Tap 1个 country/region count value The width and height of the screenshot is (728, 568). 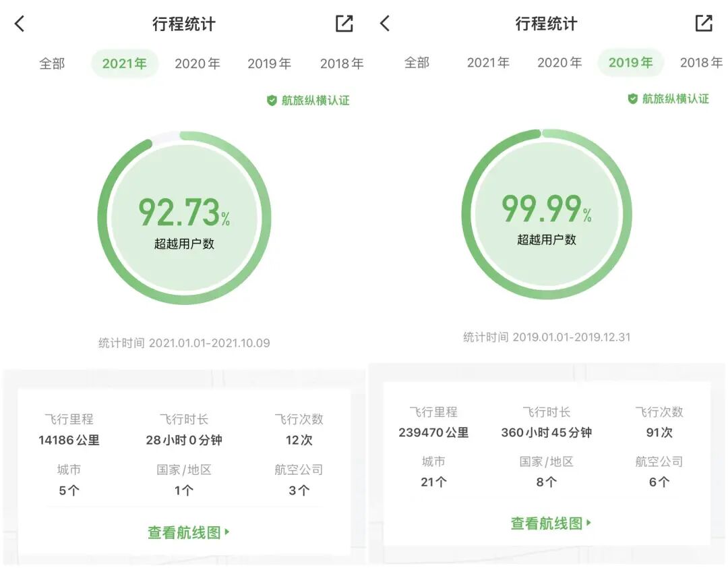[184, 490]
